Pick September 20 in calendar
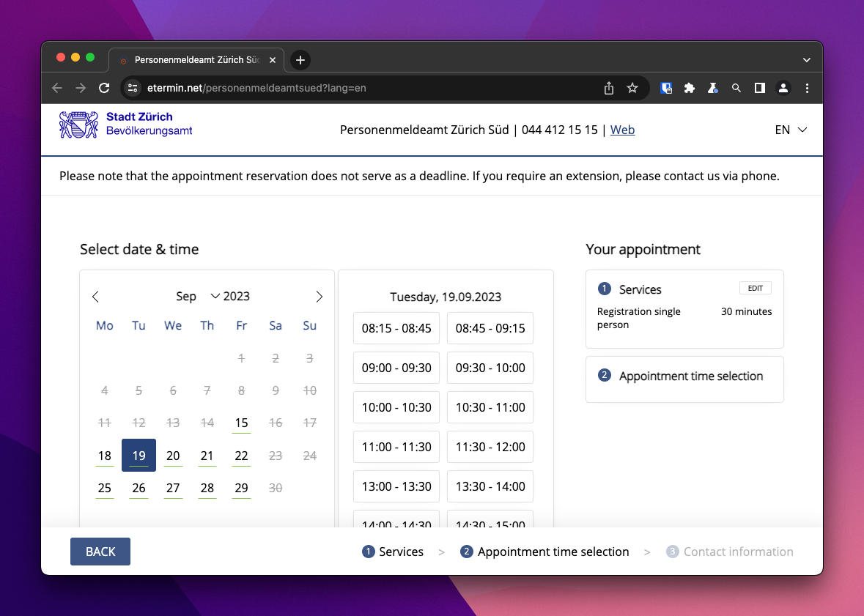 [x=173, y=456]
